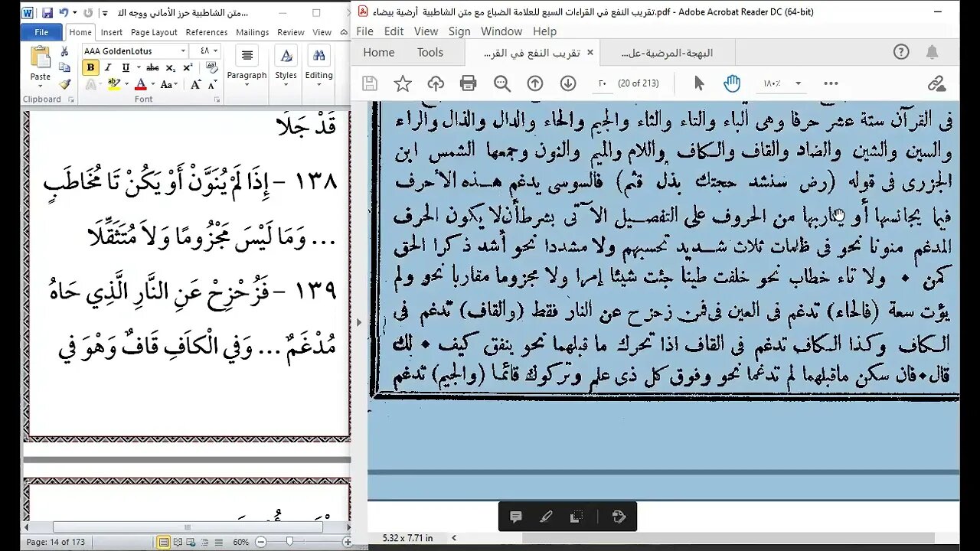Click the Clear Formatting icon
Viewport: 980px width, 551px height.
211,67
